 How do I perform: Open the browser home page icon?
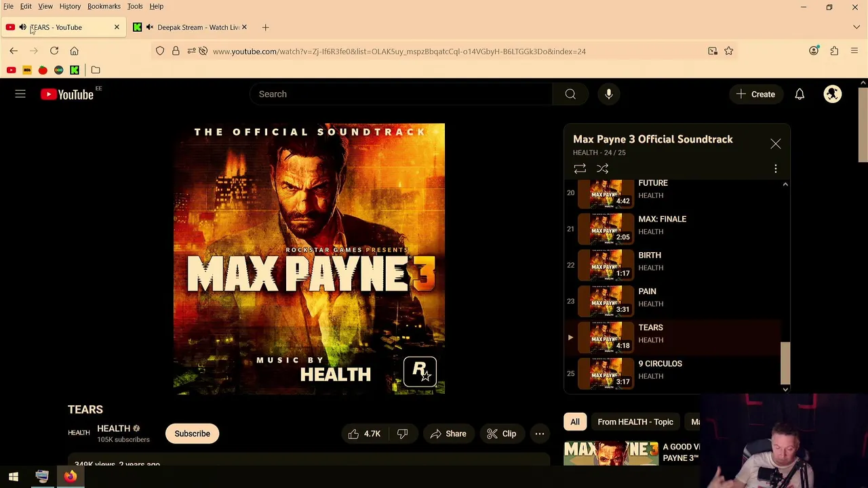(75, 51)
